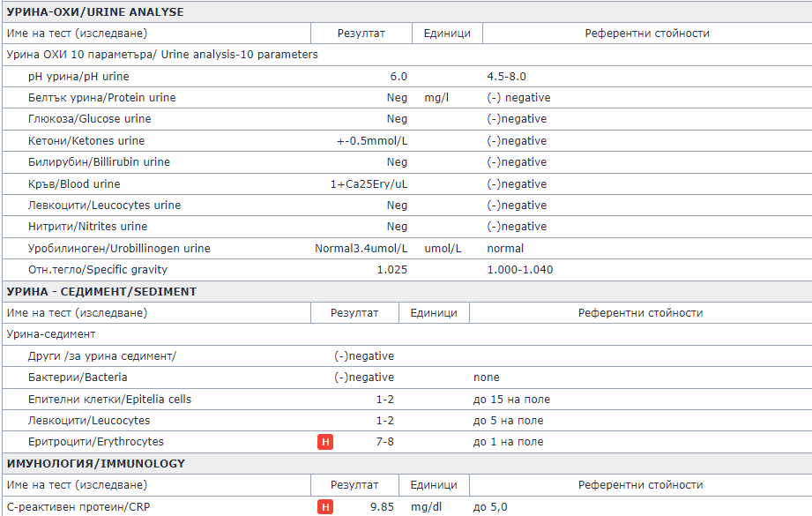The height and width of the screenshot is (516, 812).
Task: Select the Normal3.4umol/L urobilinogen result
Action: [x=361, y=249]
